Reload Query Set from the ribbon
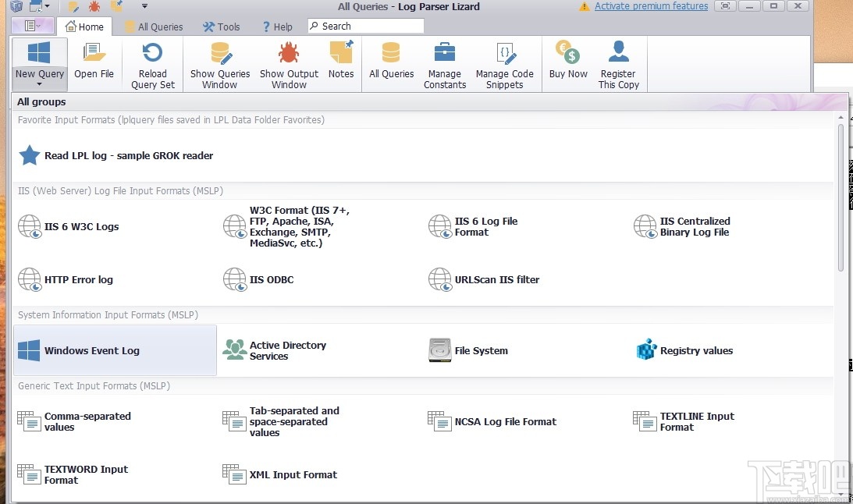This screenshot has width=853, height=504. pyautogui.click(x=153, y=66)
